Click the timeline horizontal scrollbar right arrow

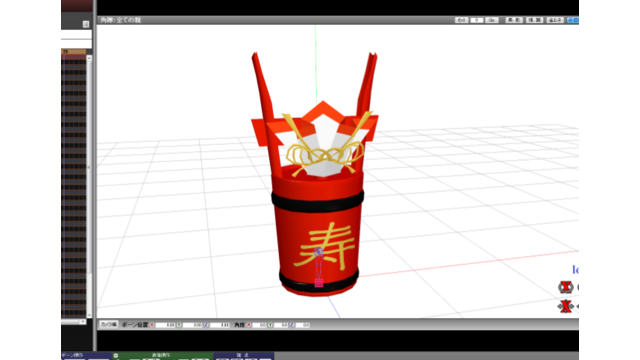[x=83, y=322]
